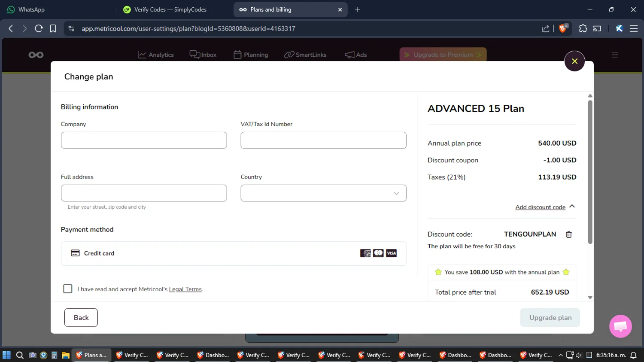Open the Legal Terms link

coord(185,289)
